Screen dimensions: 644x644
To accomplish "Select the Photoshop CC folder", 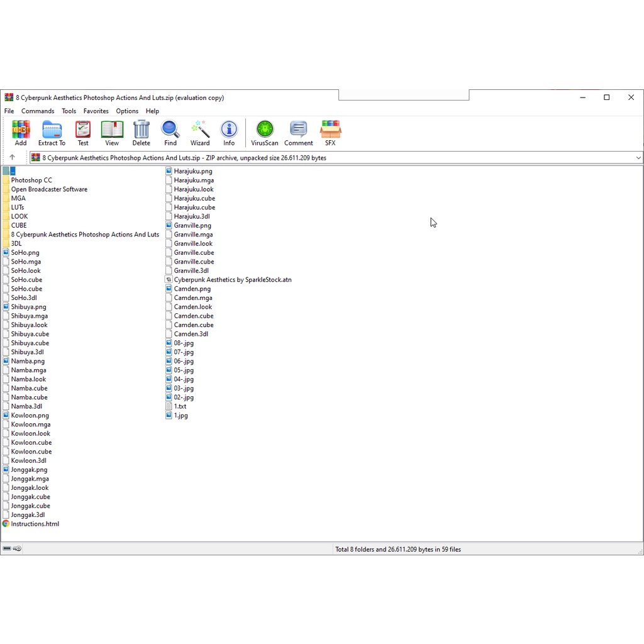I will [x=31, y=180].
